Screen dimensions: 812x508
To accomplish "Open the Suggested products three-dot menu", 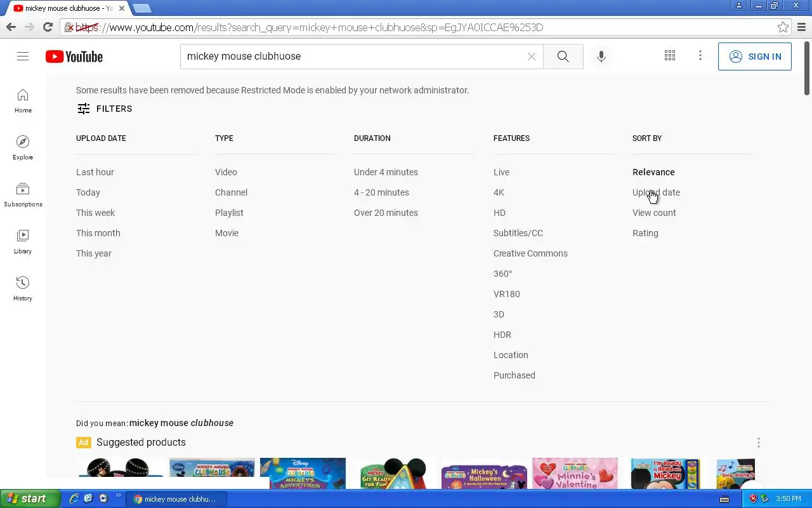I will click(758, 443).
